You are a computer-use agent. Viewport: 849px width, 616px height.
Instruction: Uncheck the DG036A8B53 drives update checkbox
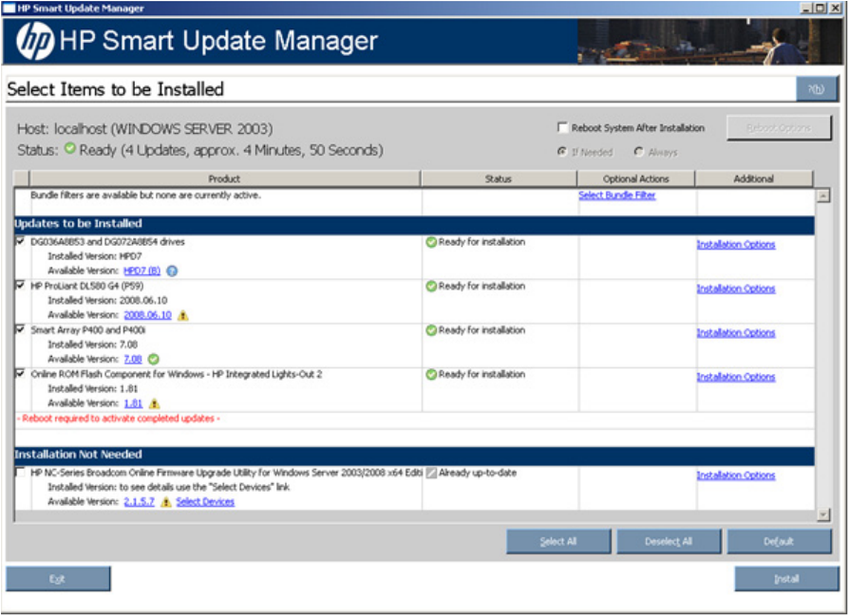(x=21, y=242)
